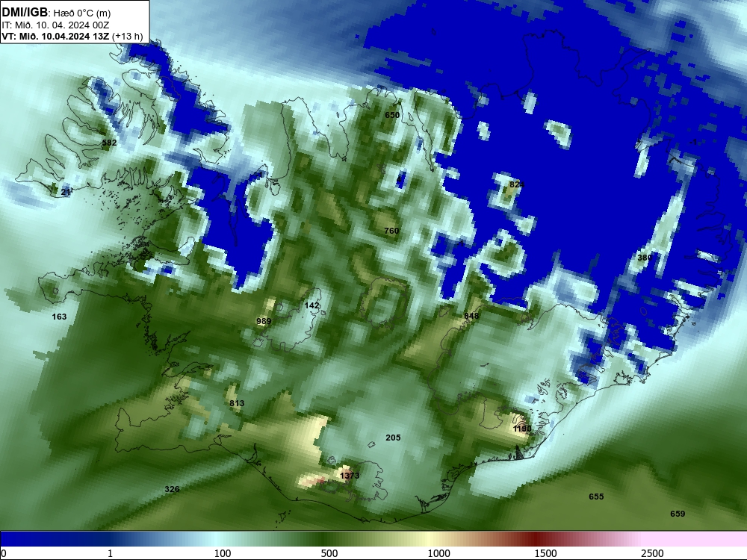Click the 989 height value on map
This screenshot has height=560, width=747.
[x=264, y=321]
